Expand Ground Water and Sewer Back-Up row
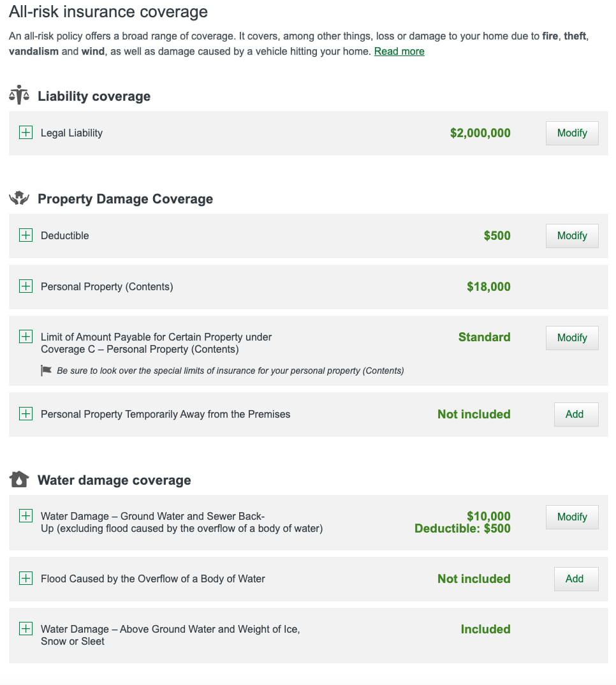Screen dimensions: 616x685 pos(26,516)
